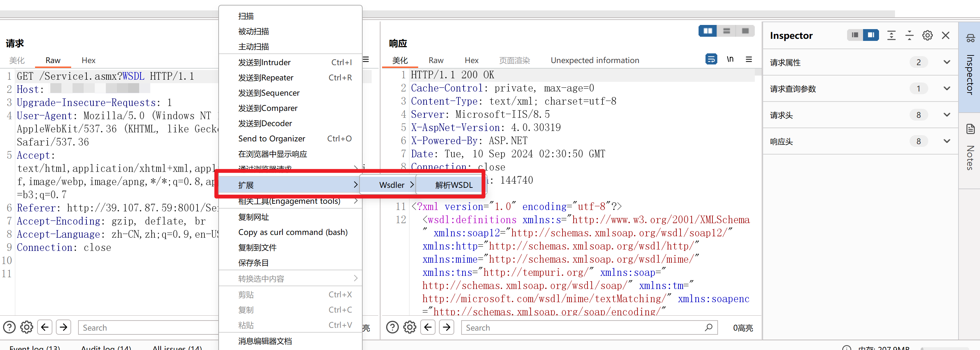Go to previous response search match
This screenshot has height=350, width=980.
coord(428,327)
